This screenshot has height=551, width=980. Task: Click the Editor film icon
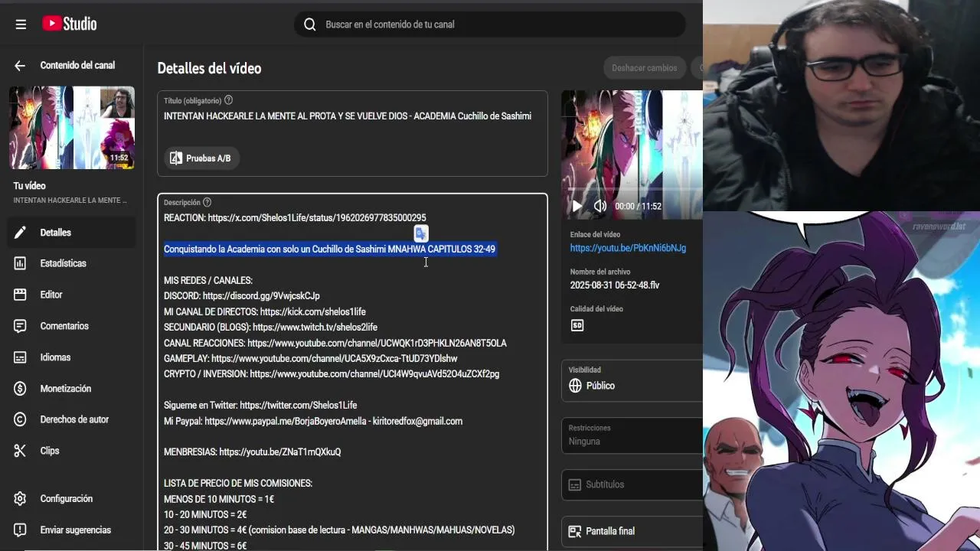pos(20,295)
